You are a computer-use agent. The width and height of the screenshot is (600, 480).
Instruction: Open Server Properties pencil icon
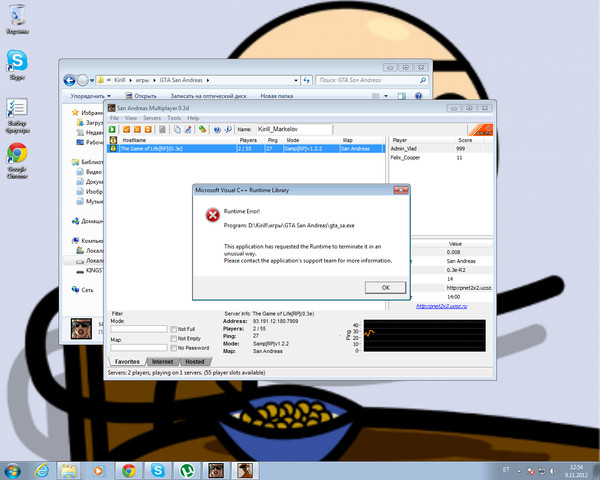(188, 129)
